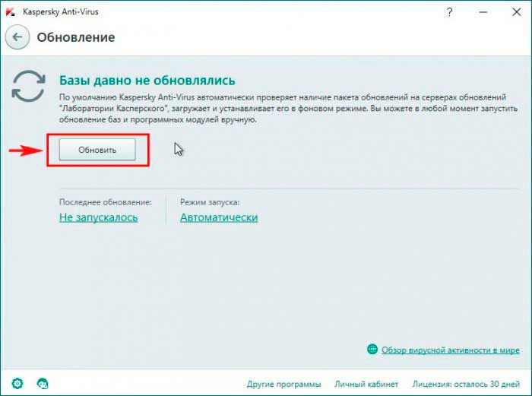This screenshot has height=396, width=532.
Task: Open support via the headset face icon
Action: [x=43, y=384]
